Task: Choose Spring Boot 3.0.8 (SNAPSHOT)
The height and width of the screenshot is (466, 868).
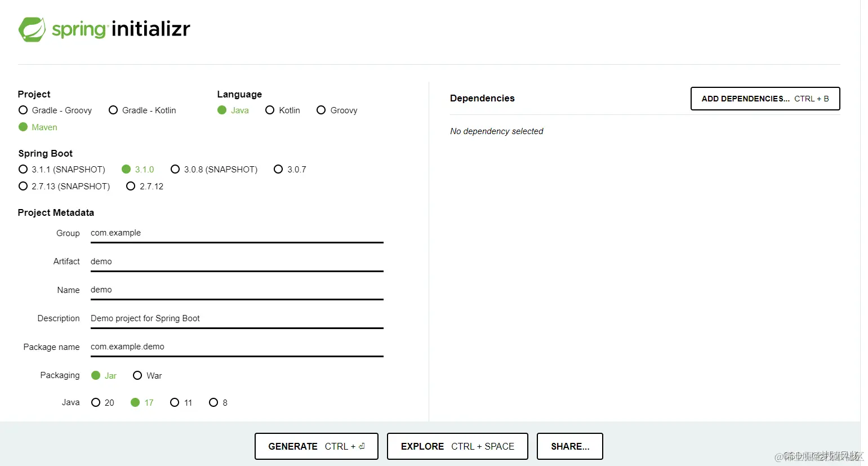Action: pyautogui.click(x=214, y=170)
